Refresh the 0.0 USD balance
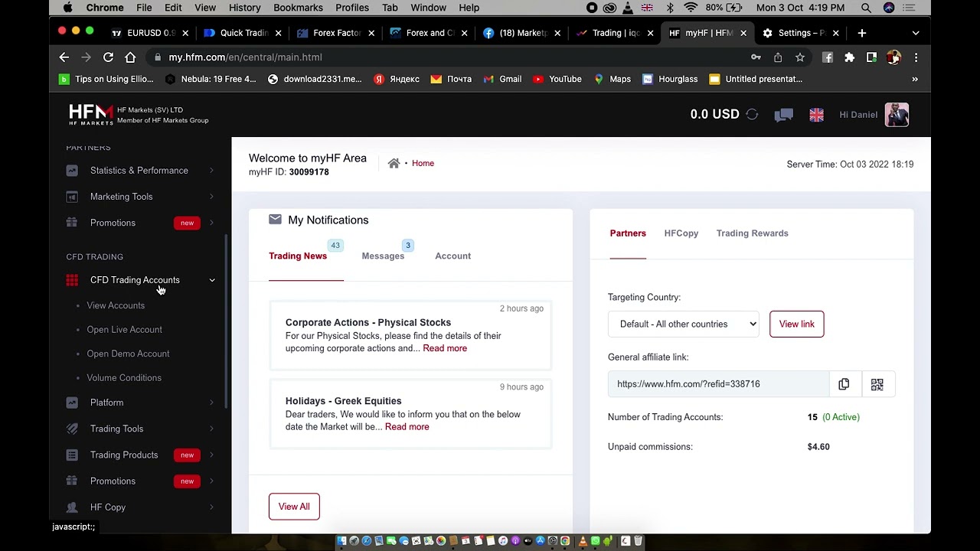980x551 pixels. pyautogui.click(x=752, y=115)
